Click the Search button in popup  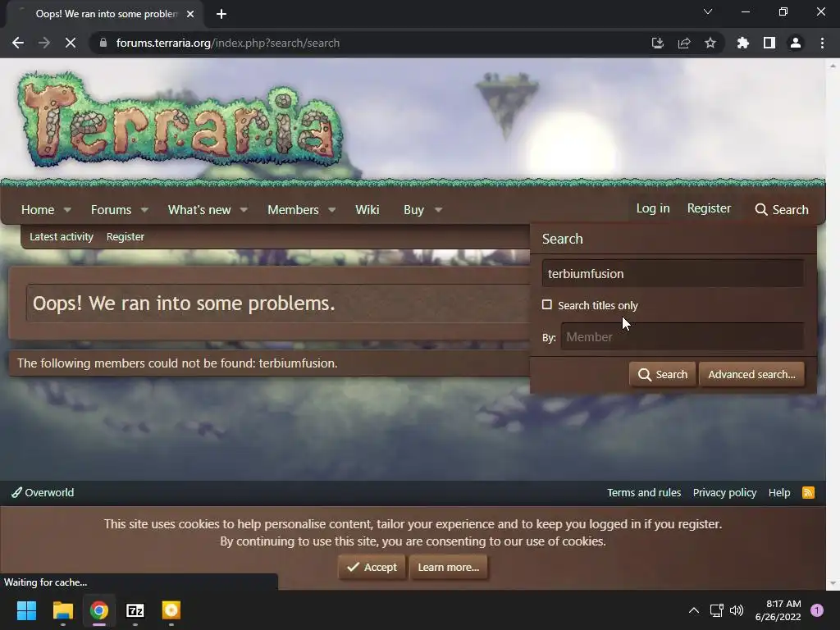point(663,374)
